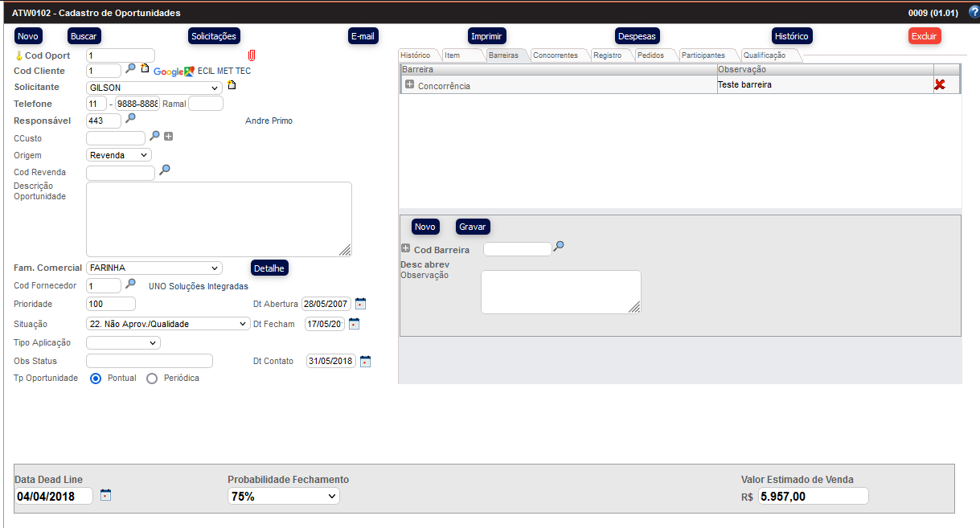Image resolution: width=980 pixels, height=528 pixels.
Task: Switch to the Concorrentes tab
Action: pos(555,55)
